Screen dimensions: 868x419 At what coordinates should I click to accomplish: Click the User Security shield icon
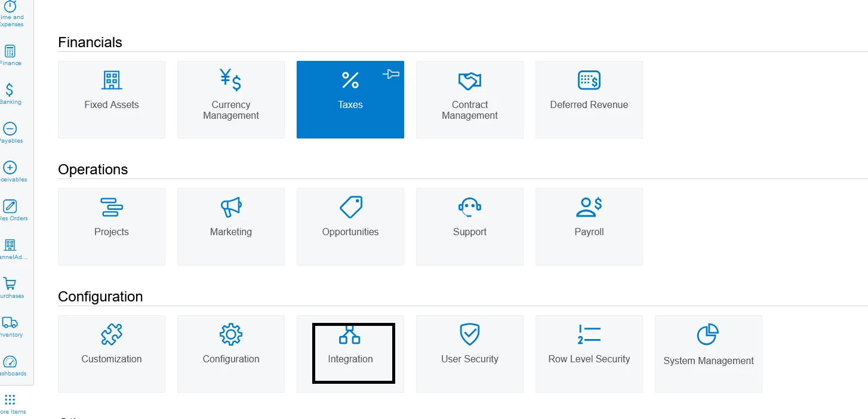coord(469,334)
